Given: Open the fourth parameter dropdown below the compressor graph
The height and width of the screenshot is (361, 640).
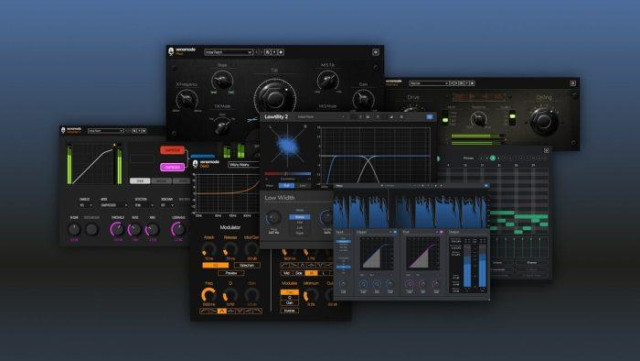Looking at the screenshot, I should pos(167,205).
